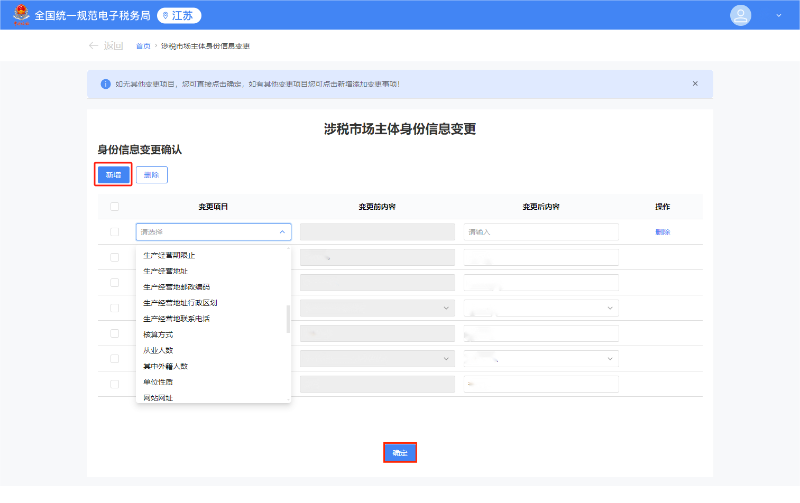The height and width of the screenshot is (503, 800).
Task: Click the 返回 back link
Action: click(x=113, y=46)
